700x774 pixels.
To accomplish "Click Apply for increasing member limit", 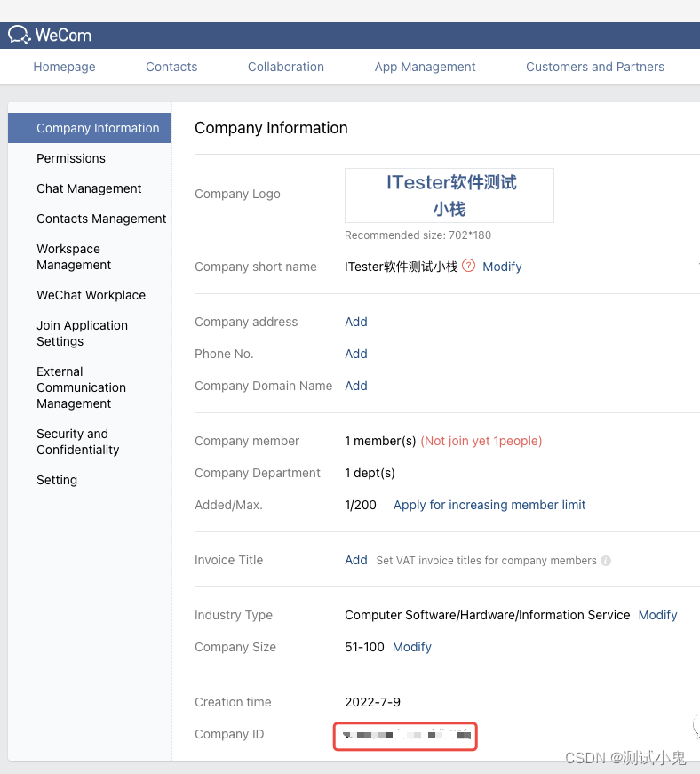I will (489, 505).
